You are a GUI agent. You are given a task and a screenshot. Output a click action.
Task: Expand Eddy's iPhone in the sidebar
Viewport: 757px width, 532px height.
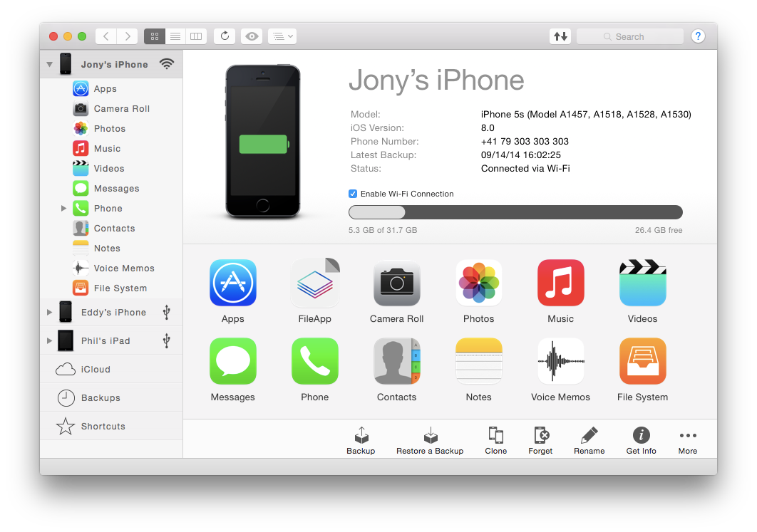49,312
